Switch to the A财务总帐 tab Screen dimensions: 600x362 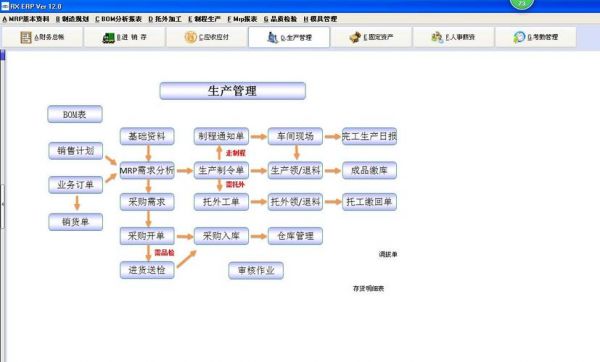pos(42,37)
